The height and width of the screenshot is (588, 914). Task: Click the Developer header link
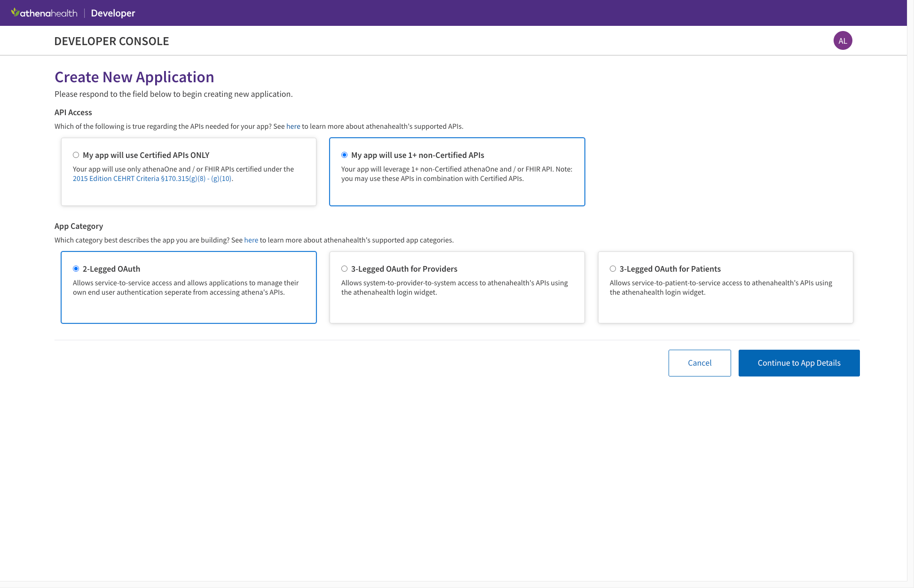[x=113, y=13]
